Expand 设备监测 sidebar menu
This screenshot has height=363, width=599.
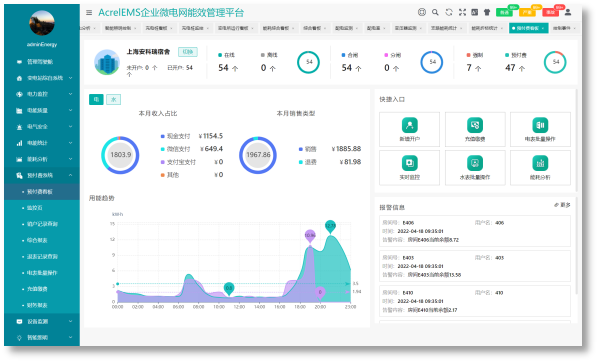point(42,321)
